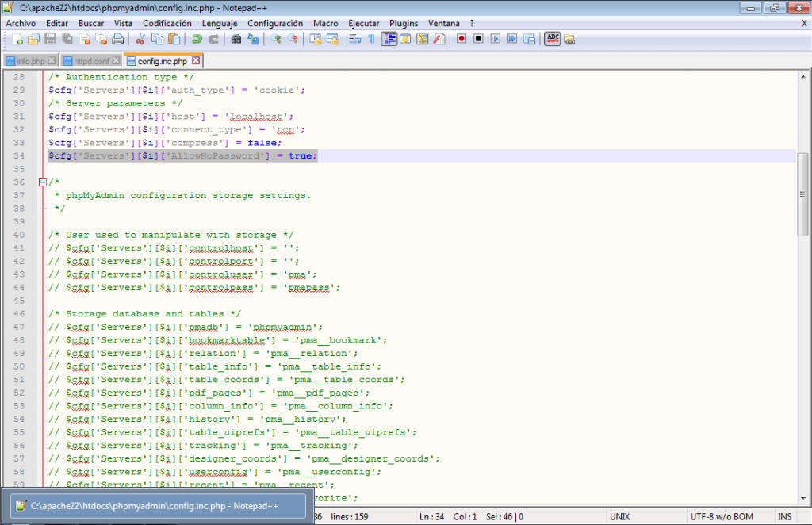The height and width of the screenshot is (525, 812).
Task: Save the current file
Action: click(x=50, y=40)
